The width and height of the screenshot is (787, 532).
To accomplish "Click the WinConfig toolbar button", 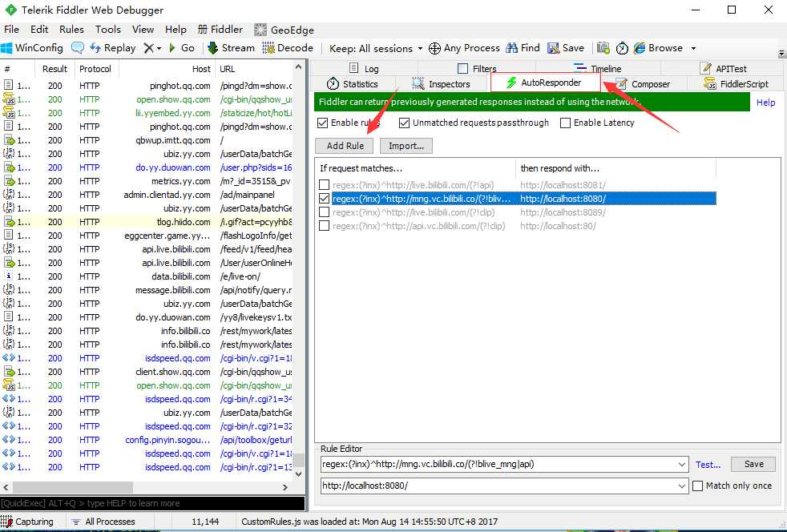I will (32, 48).
